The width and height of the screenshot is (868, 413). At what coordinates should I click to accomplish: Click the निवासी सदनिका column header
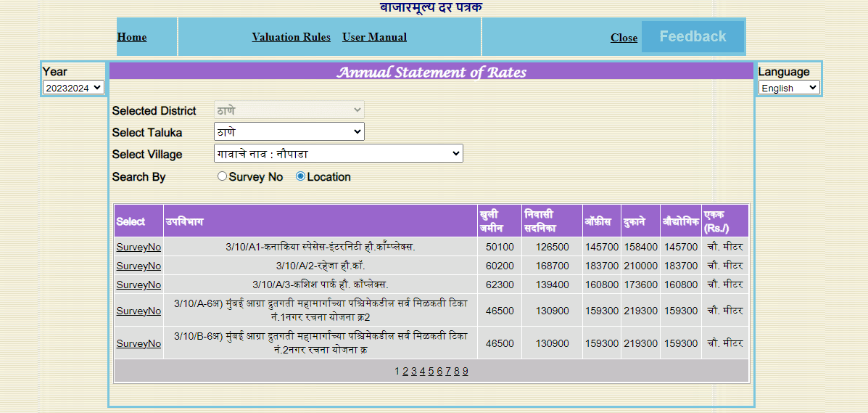[x=552, y=221]
